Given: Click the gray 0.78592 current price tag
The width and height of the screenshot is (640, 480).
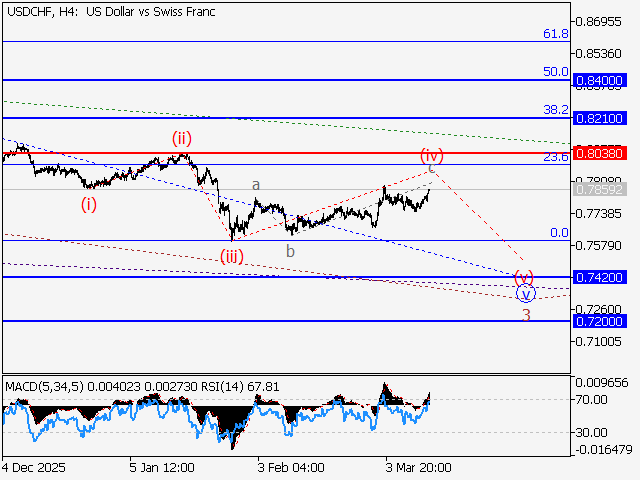Looking at the screenshot, I should point(600,189).
